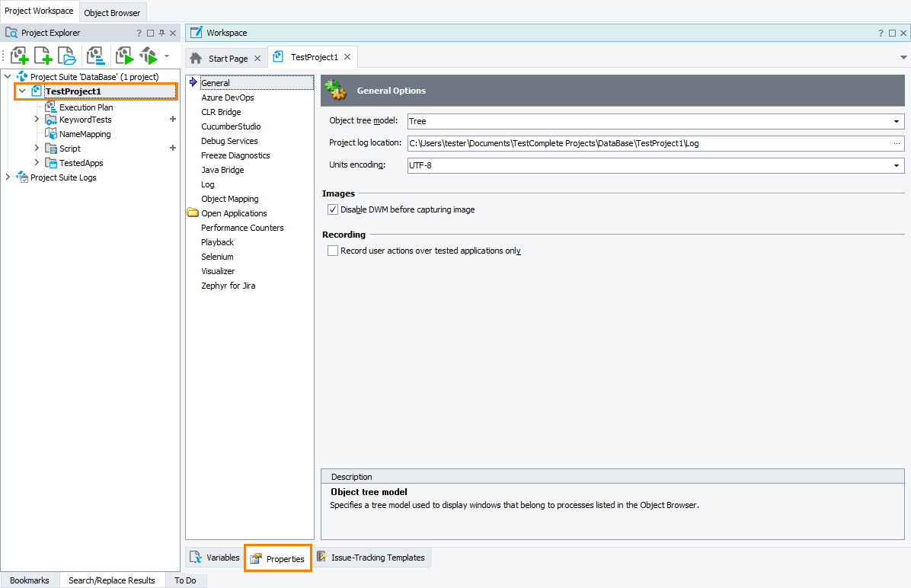Click the Add New Project toolbar icon
This screenshot has width=911, height=588.
click(19, 55)
